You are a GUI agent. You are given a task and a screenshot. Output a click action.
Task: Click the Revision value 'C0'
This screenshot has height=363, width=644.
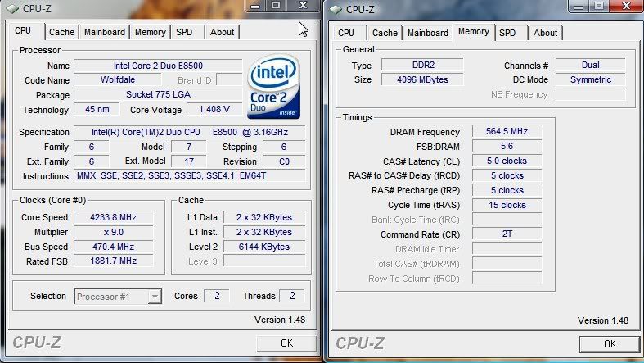pos(284,161)
